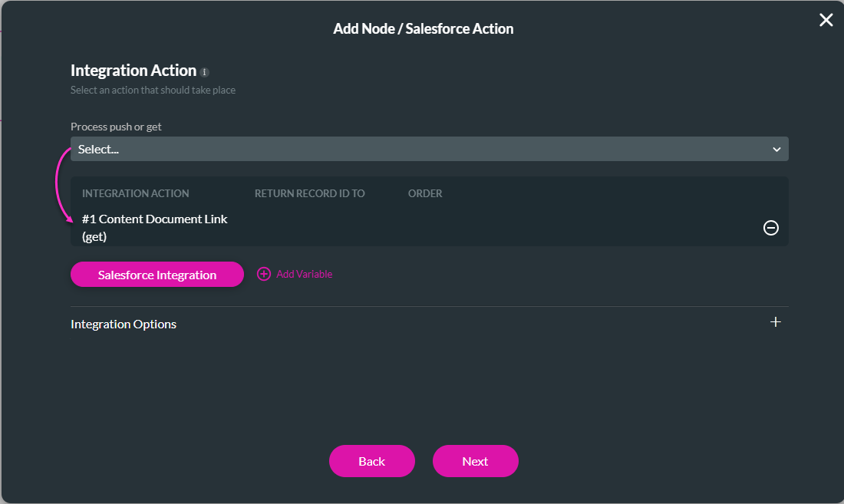Click the Integration Action heading
844x504 pixels.
(x=134, y=71)
